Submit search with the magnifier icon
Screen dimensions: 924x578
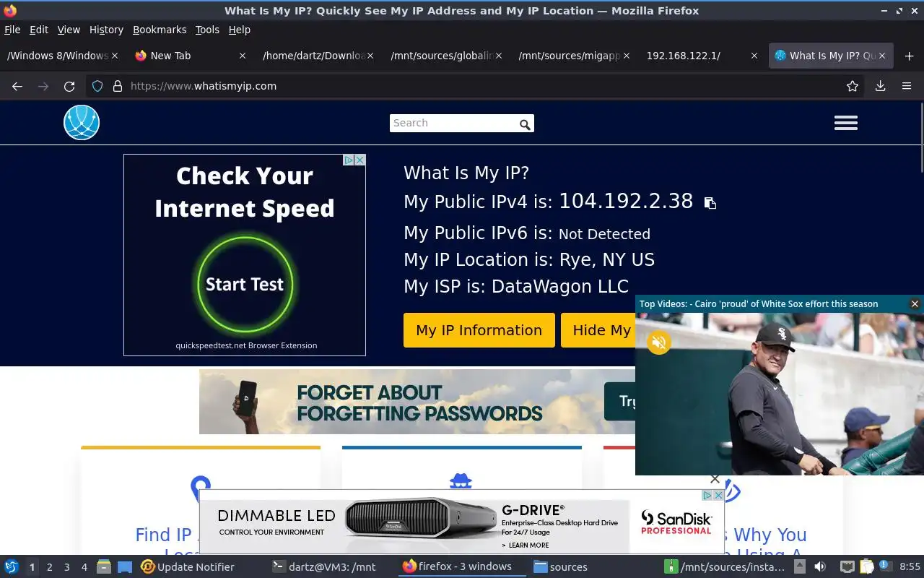click(525, 124)
